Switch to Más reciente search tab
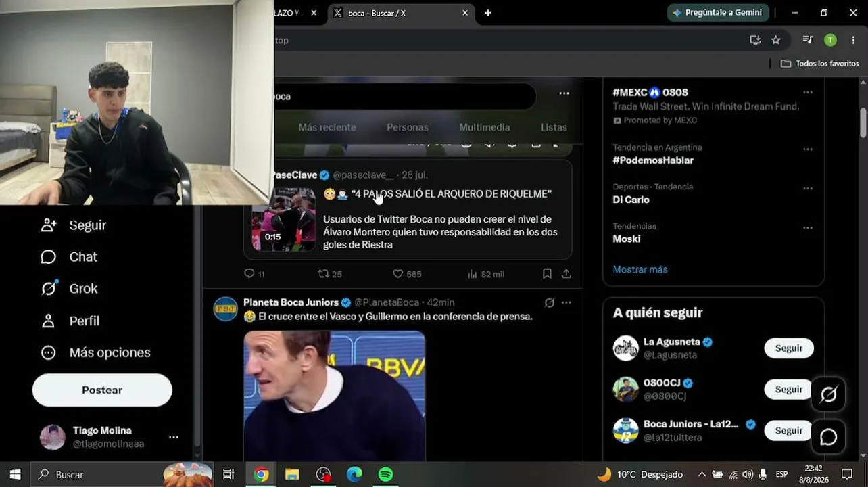Image resolution: width=868 pixels, height=487 pixels. click(x=327, y=127)
